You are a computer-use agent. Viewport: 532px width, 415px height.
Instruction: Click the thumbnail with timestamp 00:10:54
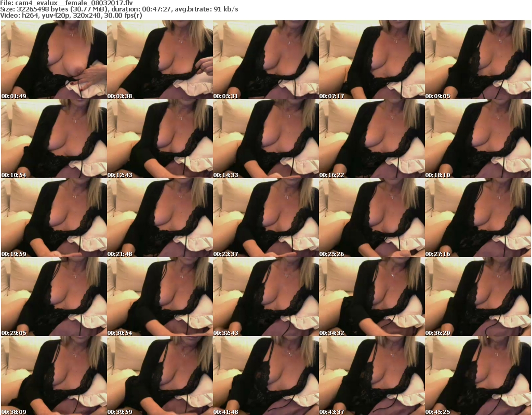coord(54,139)
